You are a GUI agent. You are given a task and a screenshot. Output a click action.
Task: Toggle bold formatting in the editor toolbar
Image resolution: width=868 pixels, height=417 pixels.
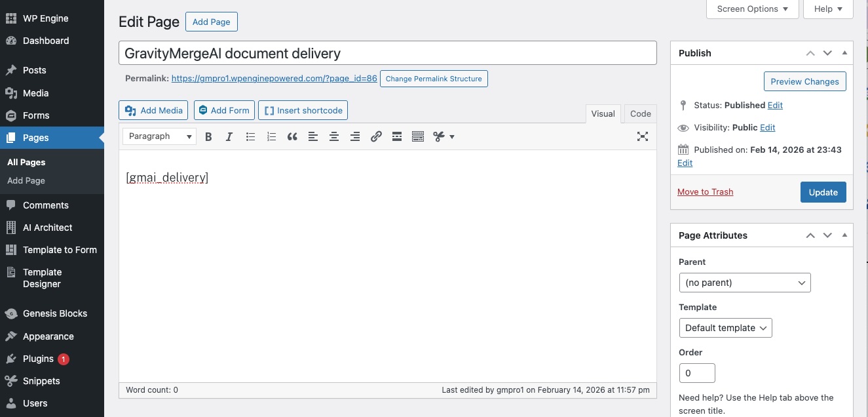click(208, 137)
